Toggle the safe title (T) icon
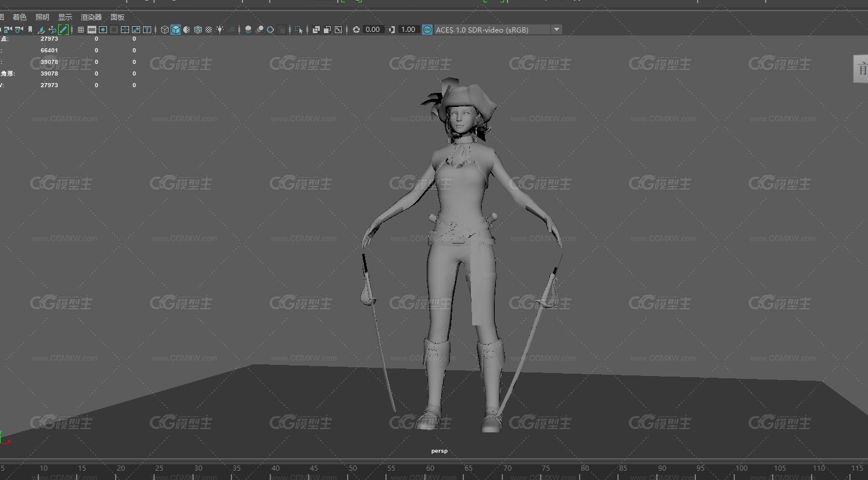 click(147, 30)
